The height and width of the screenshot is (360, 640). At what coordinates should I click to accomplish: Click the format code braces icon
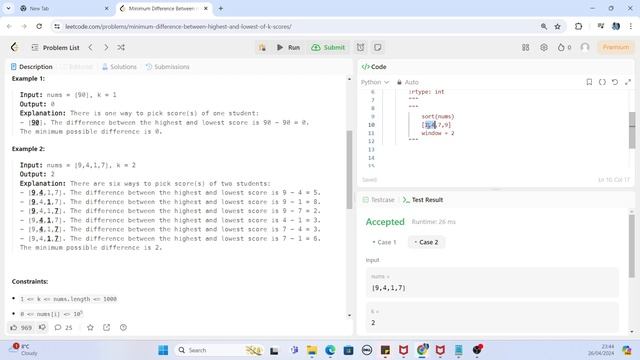click(602, 82)
